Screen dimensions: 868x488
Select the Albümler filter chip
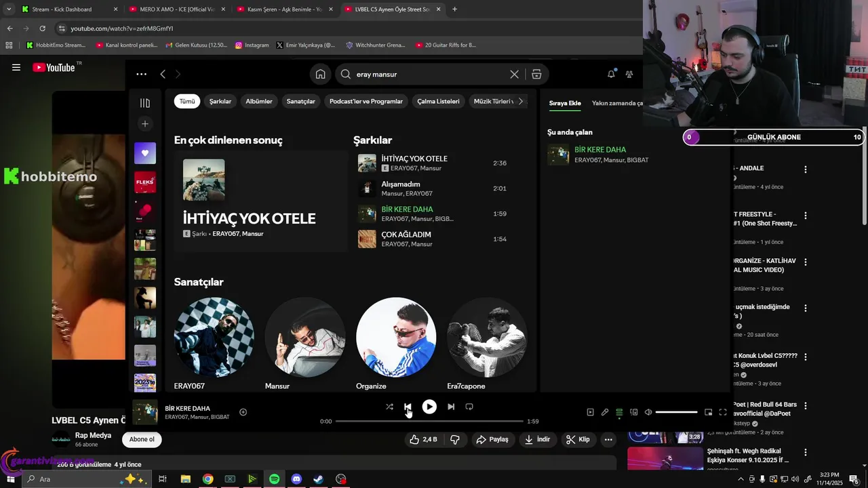[x=259, y=102]
